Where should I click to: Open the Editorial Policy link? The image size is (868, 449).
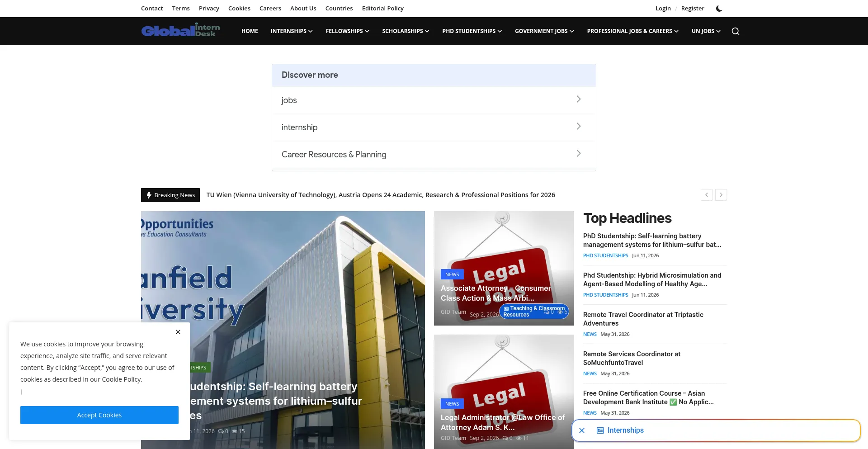(x=383, y=8)
